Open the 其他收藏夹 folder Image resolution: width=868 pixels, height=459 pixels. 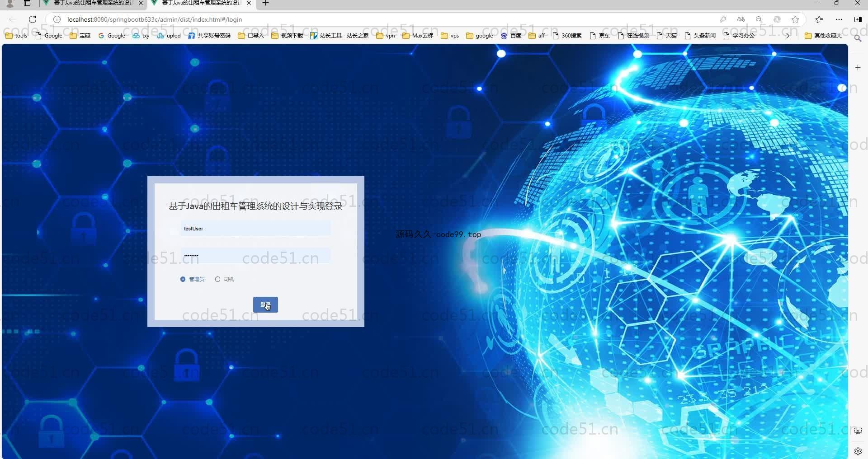coord(823,36)
